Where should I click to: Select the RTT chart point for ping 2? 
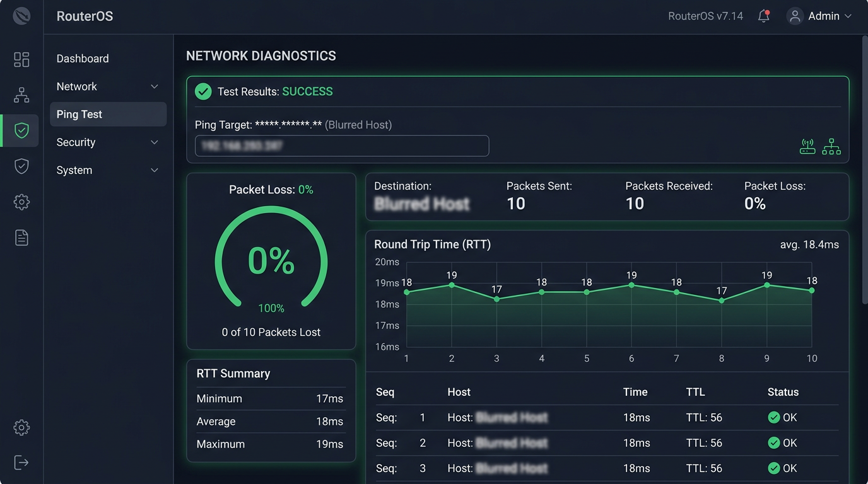click(x=452, y=285)
